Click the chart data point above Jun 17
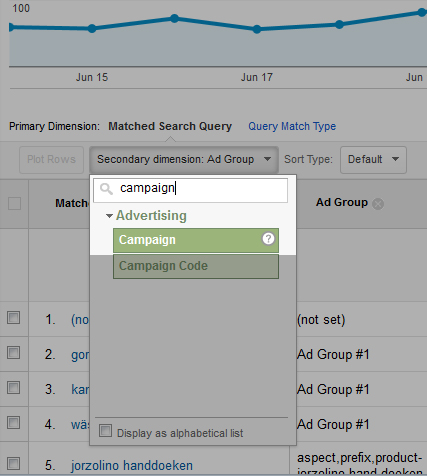This screenshot has width=427, height=476. coord(257,29)
